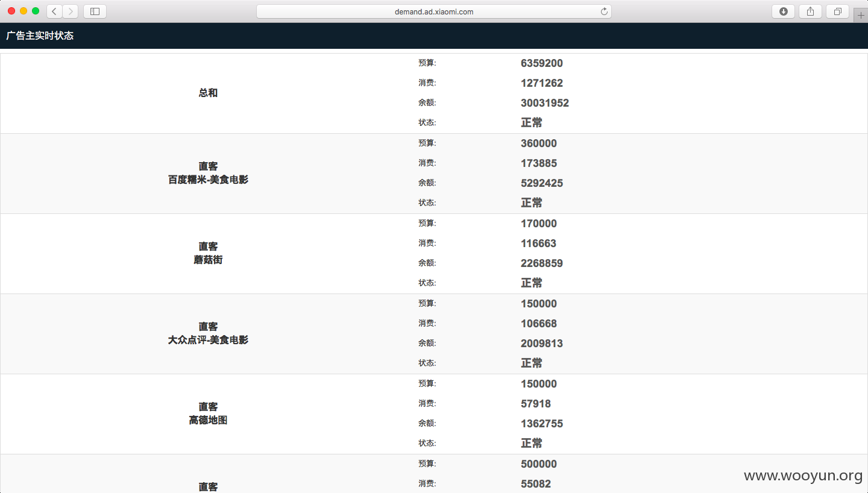
Task: Select budget value 360000
Action: pyautogui.click(x=539, y=143)
